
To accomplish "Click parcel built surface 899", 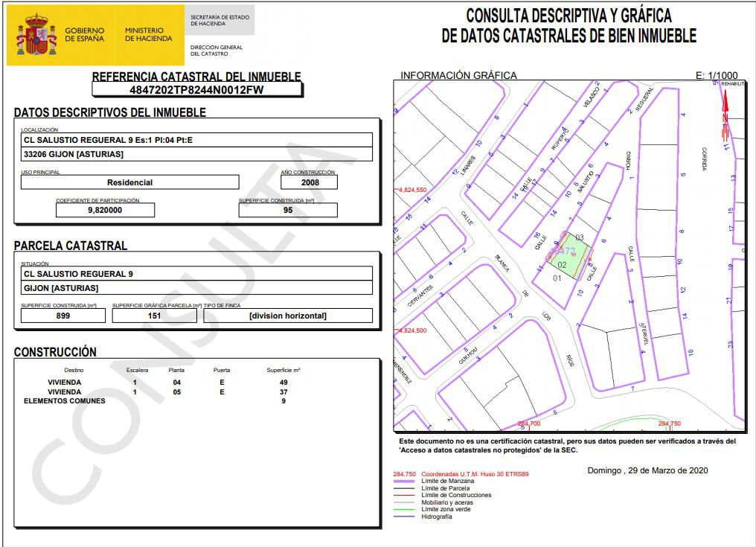I will (x=63, y=316).
